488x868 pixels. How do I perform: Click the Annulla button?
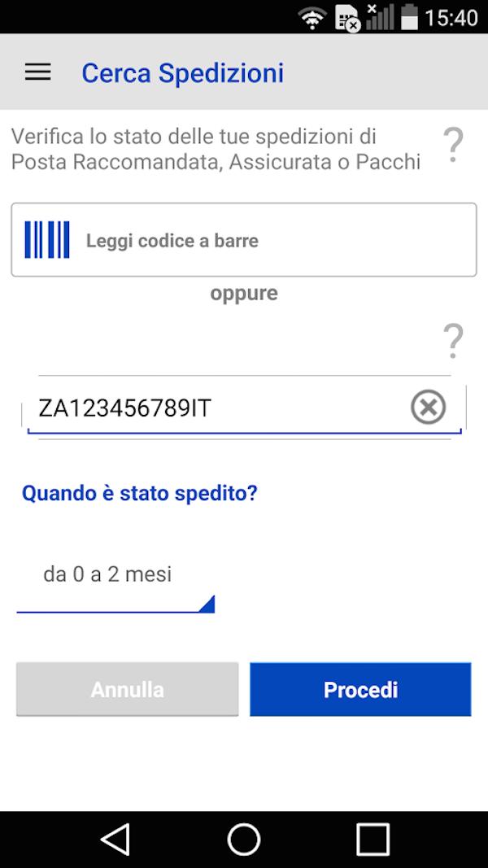pyautogui.click(x=128, y=690)
